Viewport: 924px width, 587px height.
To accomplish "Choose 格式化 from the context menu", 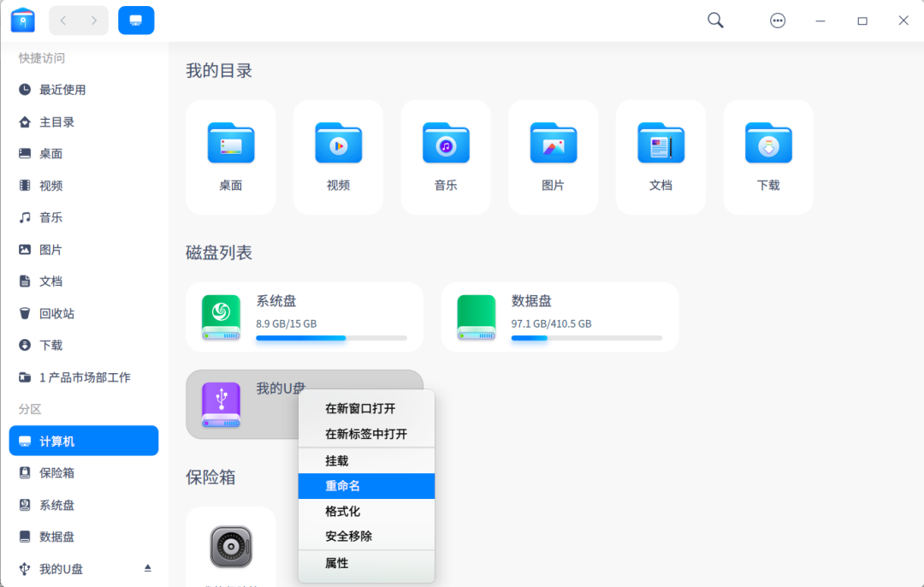I will (366, 512).
